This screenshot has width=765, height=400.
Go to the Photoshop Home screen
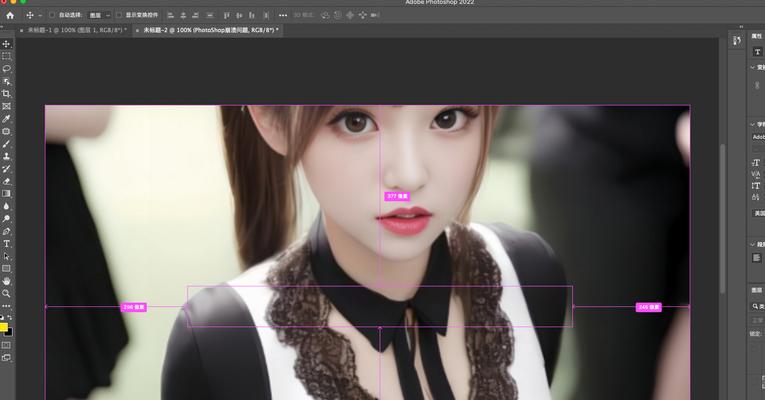point(10,15)
